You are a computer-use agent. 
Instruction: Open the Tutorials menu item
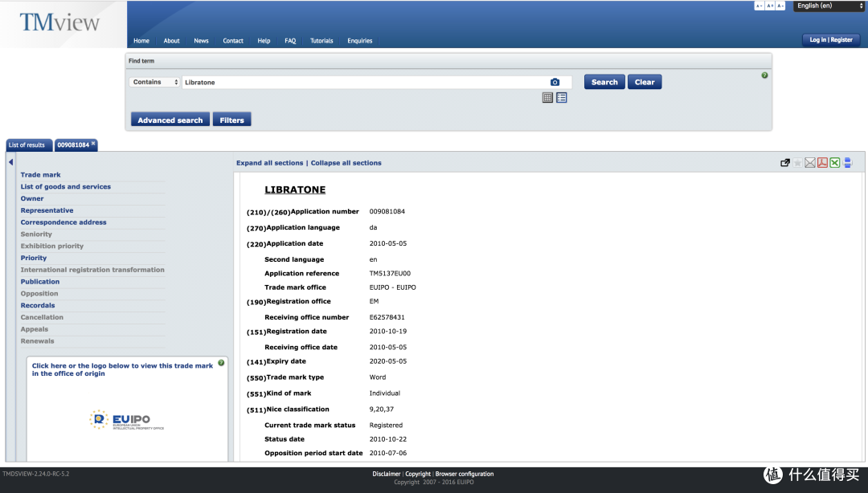[x=321, y=40]
